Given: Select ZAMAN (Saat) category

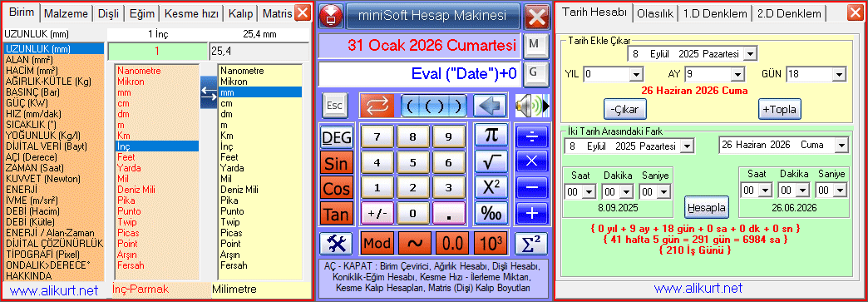Looking at the screenshot, I should coord(53,168).
